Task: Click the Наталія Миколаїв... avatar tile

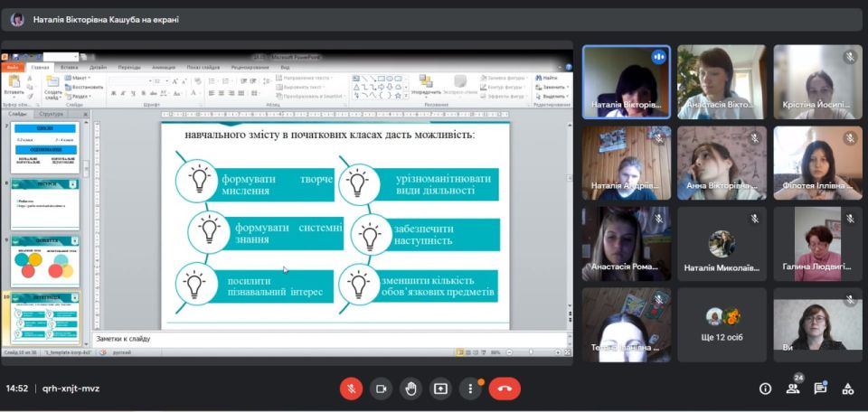Action: (x=722, y=244)
